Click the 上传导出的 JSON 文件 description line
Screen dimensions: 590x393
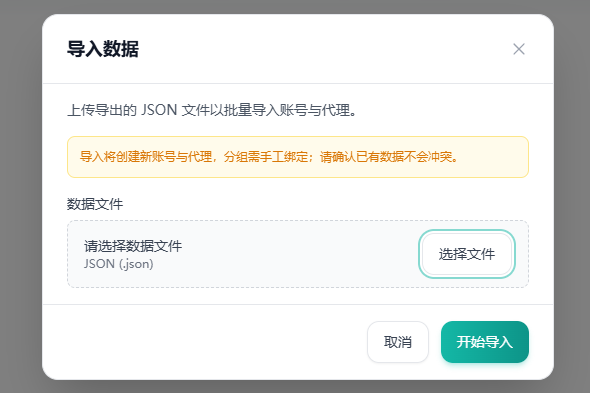coord(212,110)
